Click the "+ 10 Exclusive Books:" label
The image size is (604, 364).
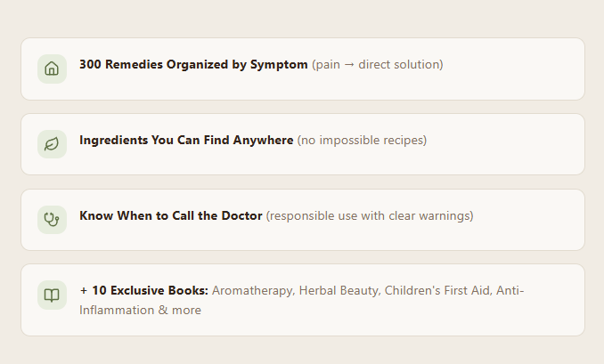143,291
